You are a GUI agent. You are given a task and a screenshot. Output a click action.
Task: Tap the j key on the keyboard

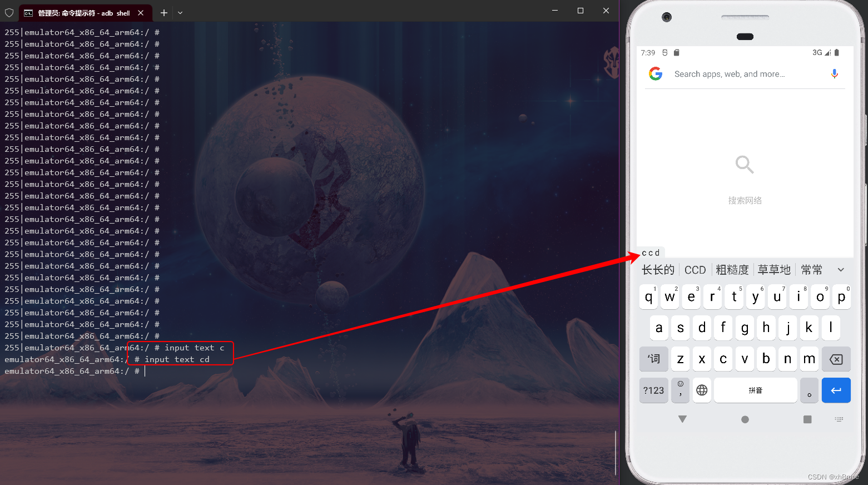click(788, 328)
